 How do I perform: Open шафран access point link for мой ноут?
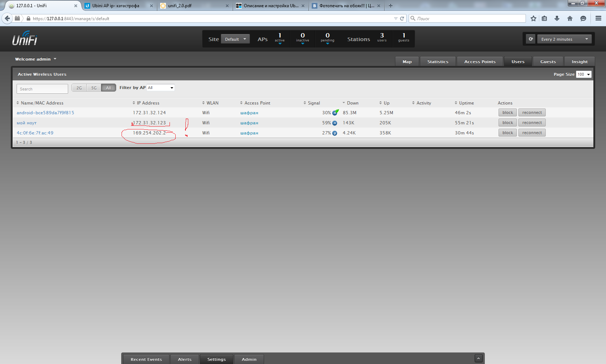(x=249, y=123)
